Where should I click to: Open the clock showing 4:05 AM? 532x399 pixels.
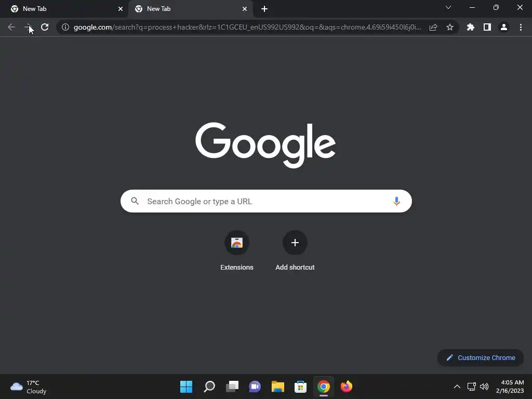click(510, 387)
